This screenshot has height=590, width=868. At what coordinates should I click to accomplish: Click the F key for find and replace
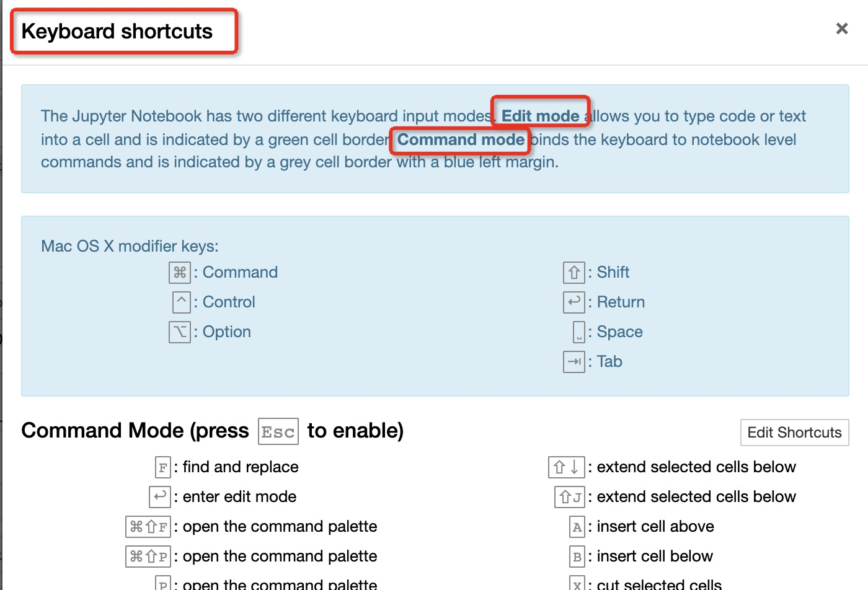(x=162, y=467)
